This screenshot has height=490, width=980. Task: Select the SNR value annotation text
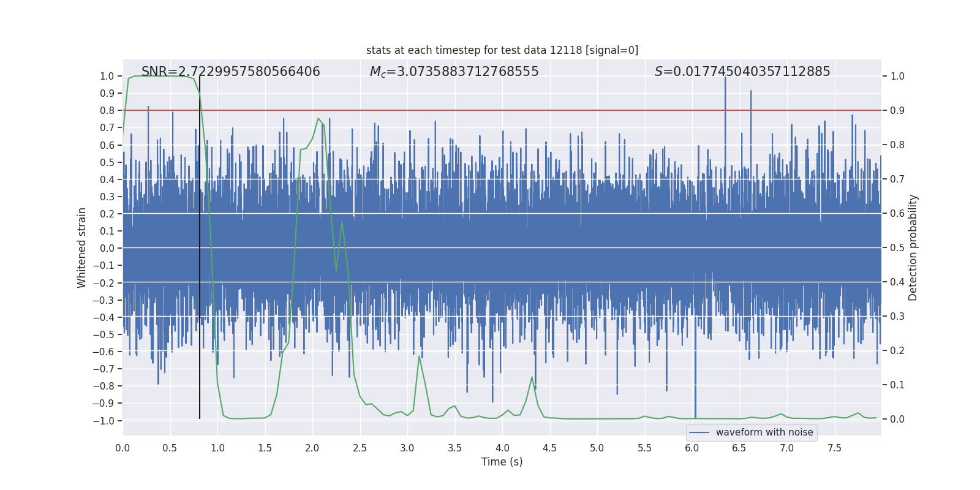coord(230,72)
